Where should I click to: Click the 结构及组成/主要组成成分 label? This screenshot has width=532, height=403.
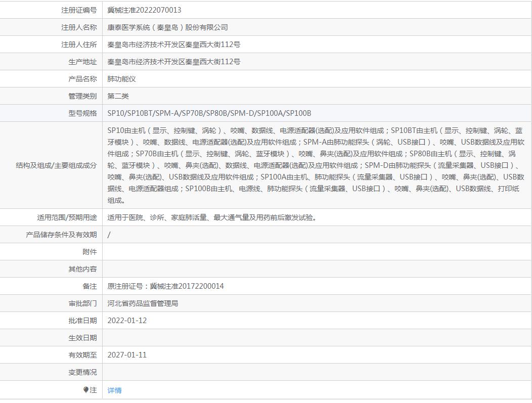coord(56,165)
